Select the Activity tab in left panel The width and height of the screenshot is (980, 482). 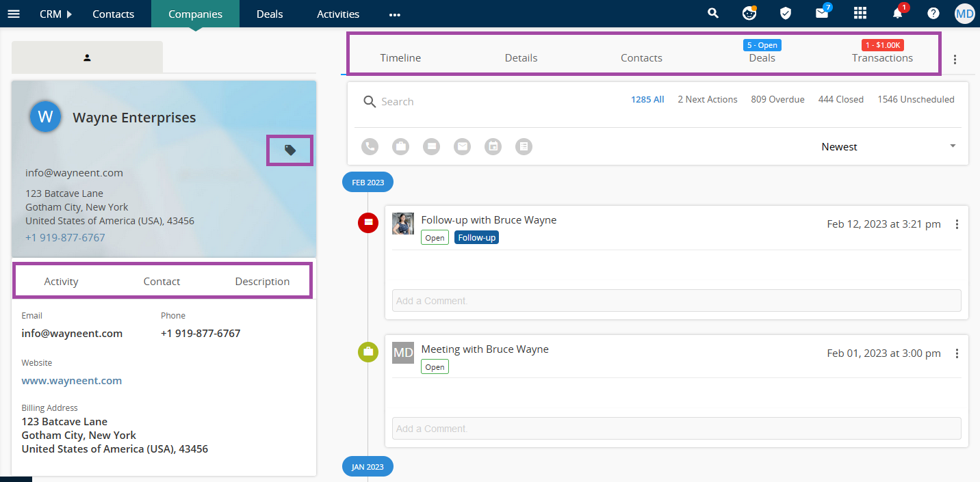tap(61, 282)
